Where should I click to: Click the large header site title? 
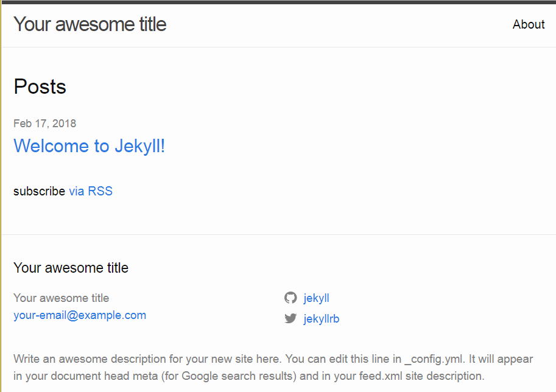click(x=90, y=24)
